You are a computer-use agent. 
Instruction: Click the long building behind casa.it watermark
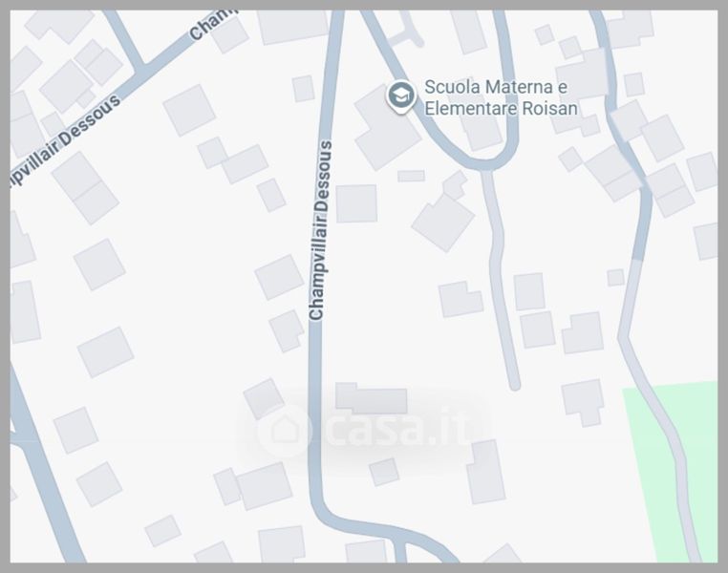(x=371, y=398)
